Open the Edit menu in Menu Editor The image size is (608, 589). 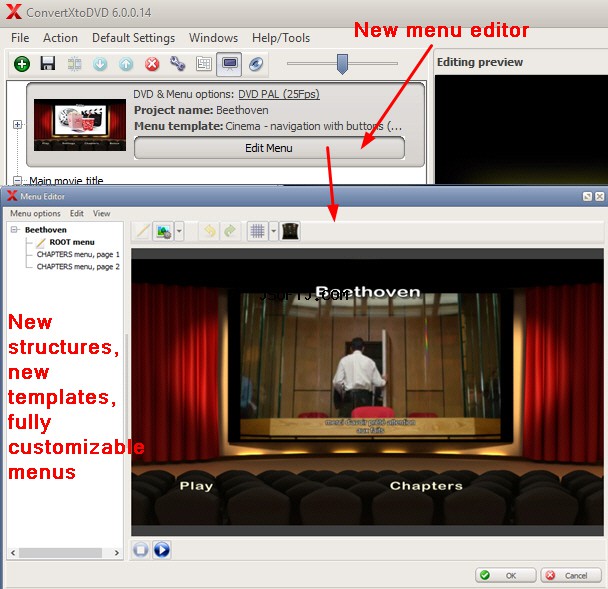point(77,214)
